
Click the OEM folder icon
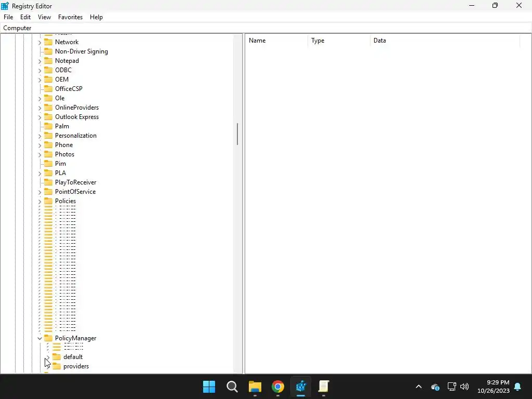coord(48,79)
